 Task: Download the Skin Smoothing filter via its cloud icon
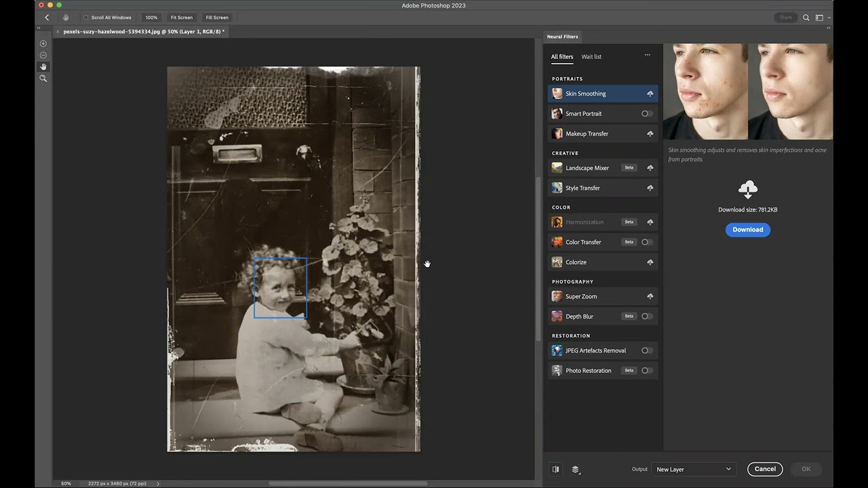(650, 94)
